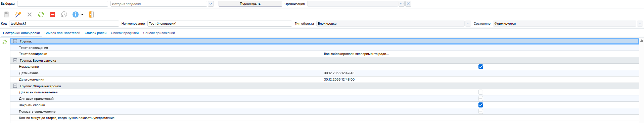Collapse the top unnamed Группа: row
This screenshot has height=123, width=644.
point(15,41)
